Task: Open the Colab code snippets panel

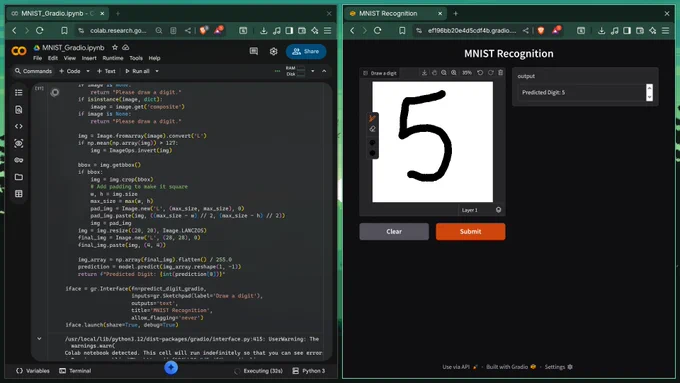Action: click(x=19, y=127)
